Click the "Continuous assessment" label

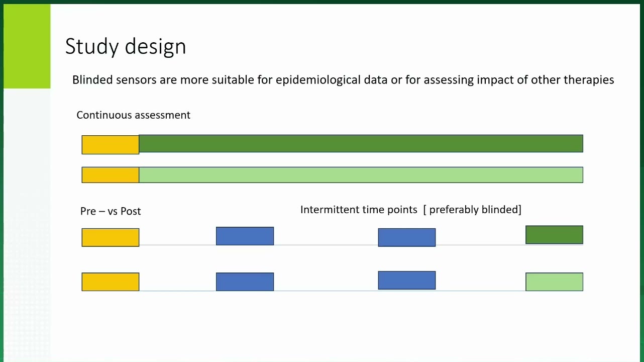coord(133,115)
